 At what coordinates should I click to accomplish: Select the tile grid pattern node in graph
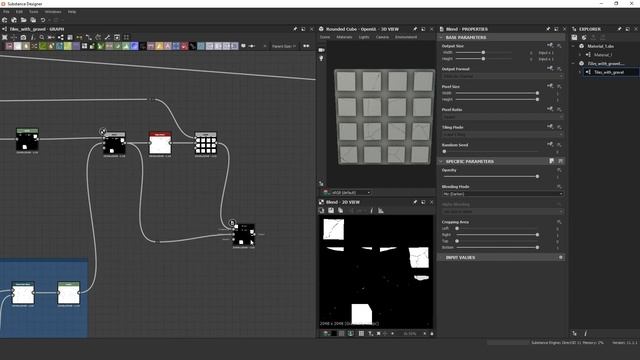coord(205,144)
